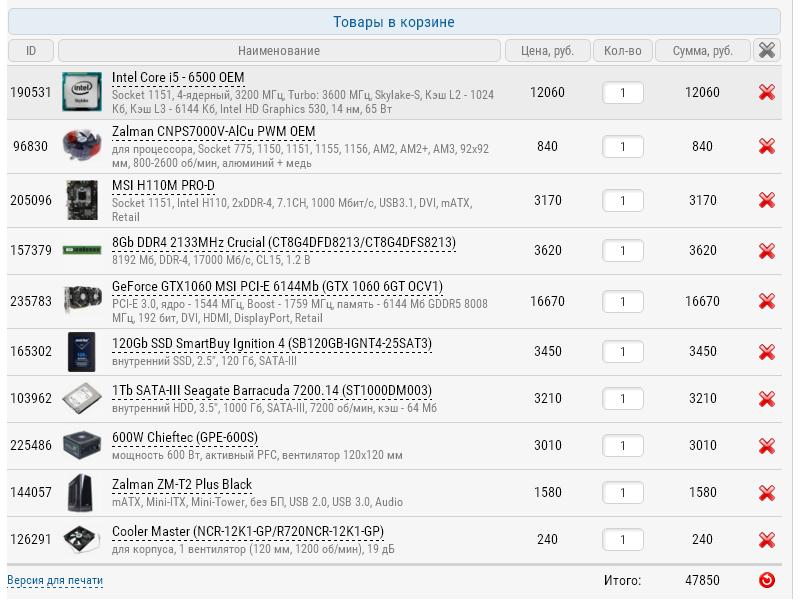This screenshot has height=600, width=800.
Task: Open Crucial DDR4 RAM stick thumbnail
Action: 82,250
